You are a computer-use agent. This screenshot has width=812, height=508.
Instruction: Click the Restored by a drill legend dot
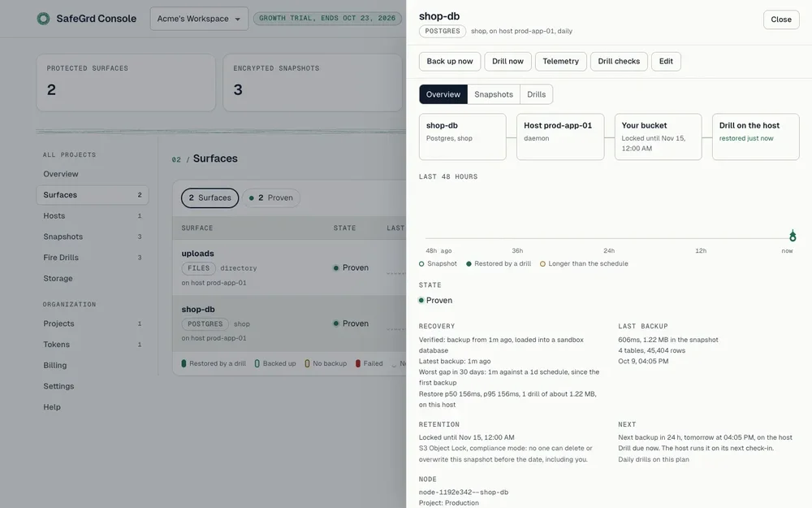coord(469,264)
